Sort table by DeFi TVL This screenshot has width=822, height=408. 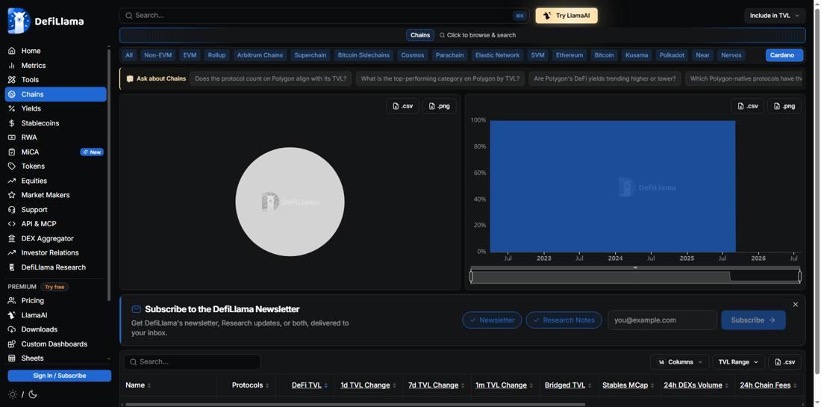(309, 385)
